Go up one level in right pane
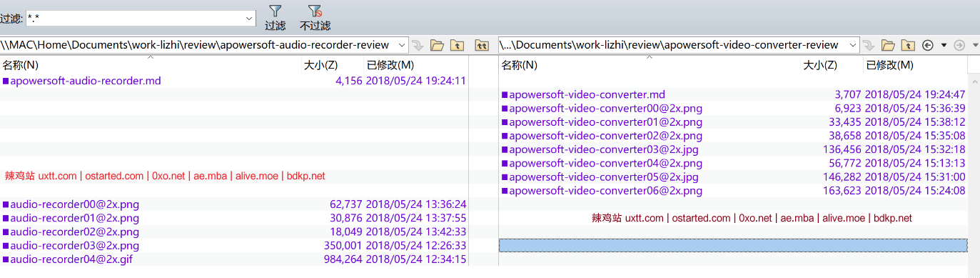 pos(907,45)
